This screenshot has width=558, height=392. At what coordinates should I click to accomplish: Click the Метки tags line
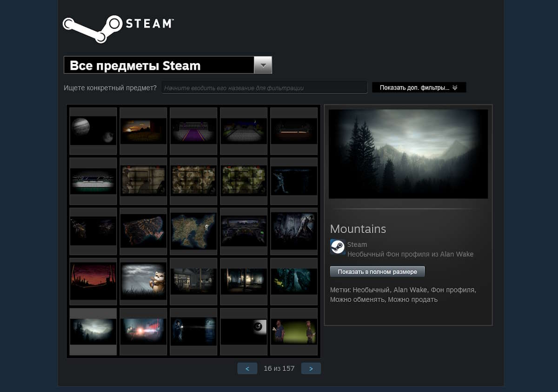coord(403,294)
